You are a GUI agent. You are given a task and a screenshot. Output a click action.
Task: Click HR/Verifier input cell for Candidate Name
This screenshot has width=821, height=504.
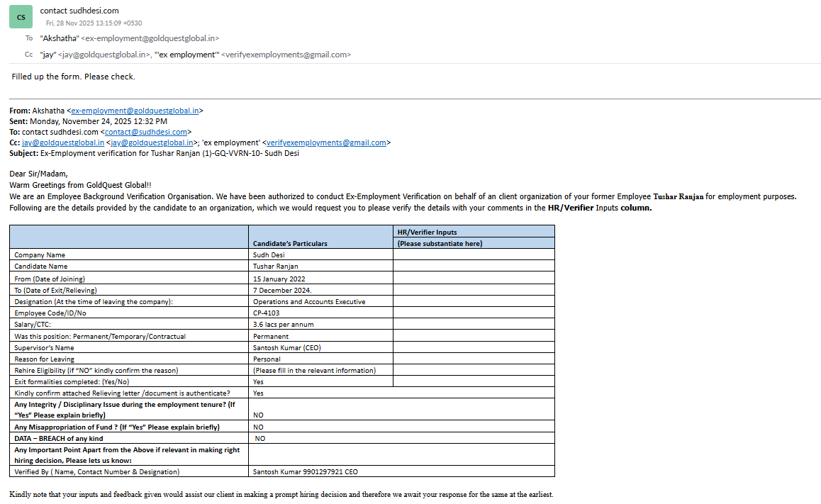(x=473, y=266)
